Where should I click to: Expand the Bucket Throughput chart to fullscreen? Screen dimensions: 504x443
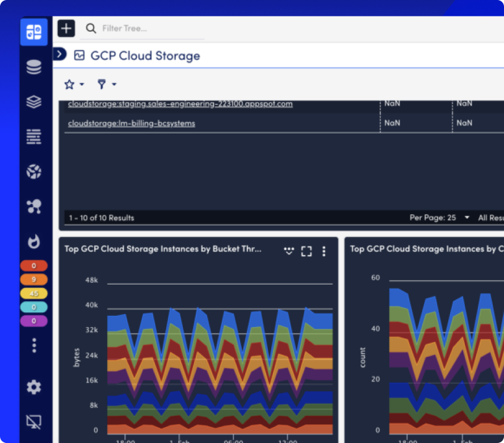306,251
